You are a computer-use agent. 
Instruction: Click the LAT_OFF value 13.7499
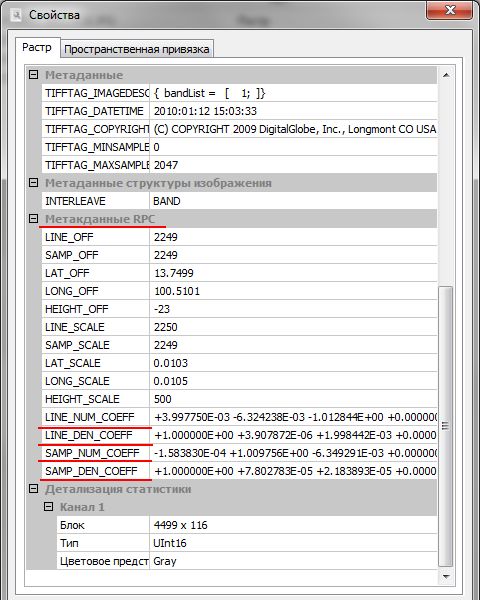tap(174, 273)
